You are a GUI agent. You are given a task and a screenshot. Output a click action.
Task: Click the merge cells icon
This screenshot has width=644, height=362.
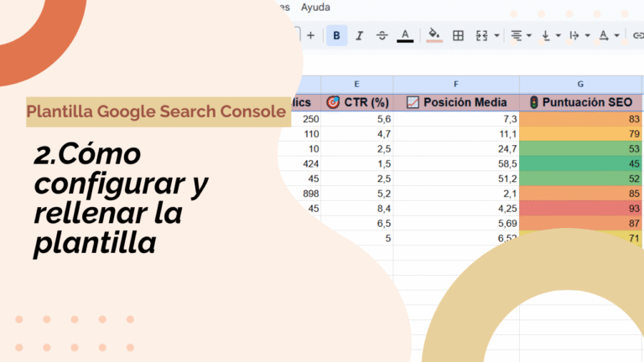(x=482, y=36)
